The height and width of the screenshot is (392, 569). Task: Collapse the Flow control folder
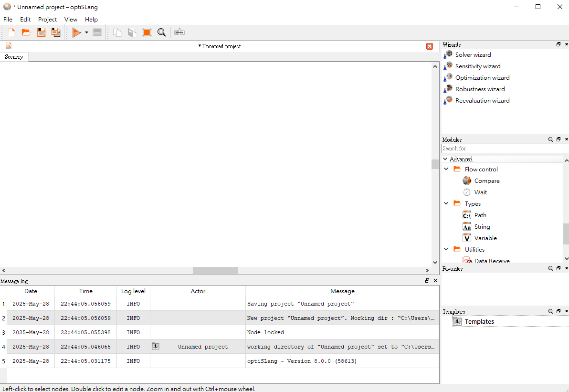point(446,169)
